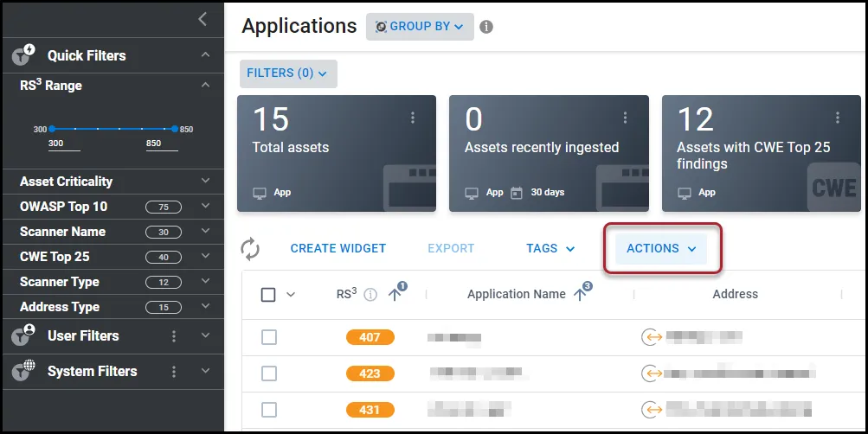This screenshot has width=868, height=434.
Task: Click the Address Type count badge 15
Action: point(164,308)
